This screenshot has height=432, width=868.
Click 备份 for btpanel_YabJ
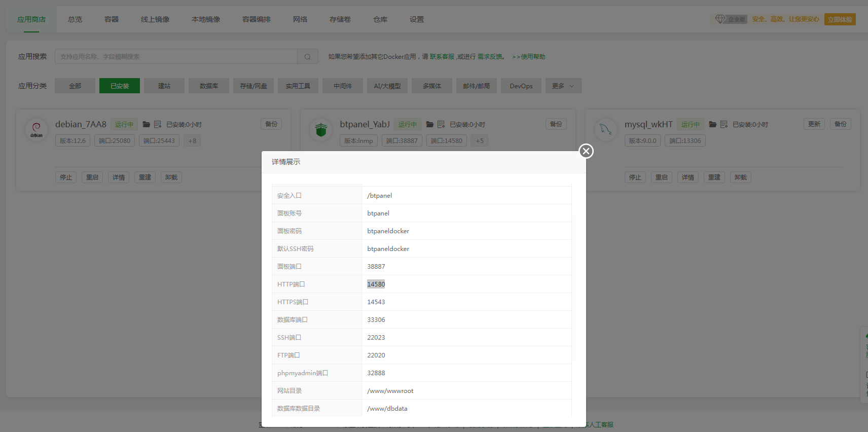[556, 124]
